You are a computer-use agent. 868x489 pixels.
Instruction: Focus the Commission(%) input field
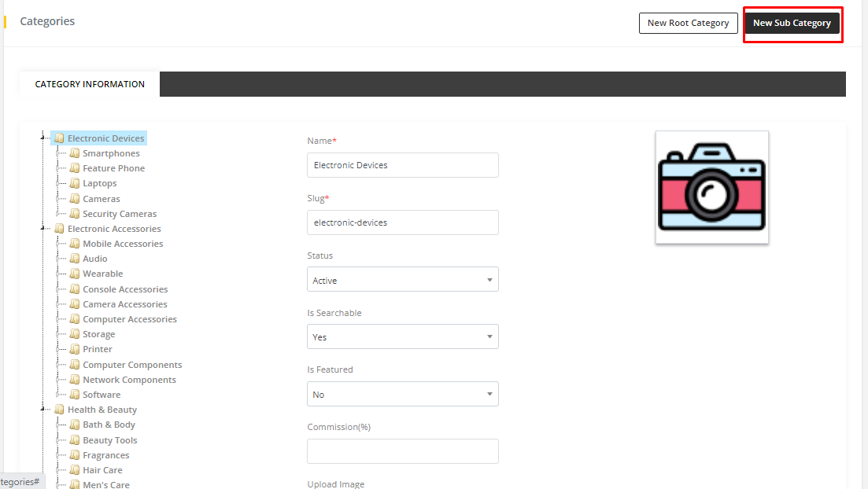(x=402, y=451)
